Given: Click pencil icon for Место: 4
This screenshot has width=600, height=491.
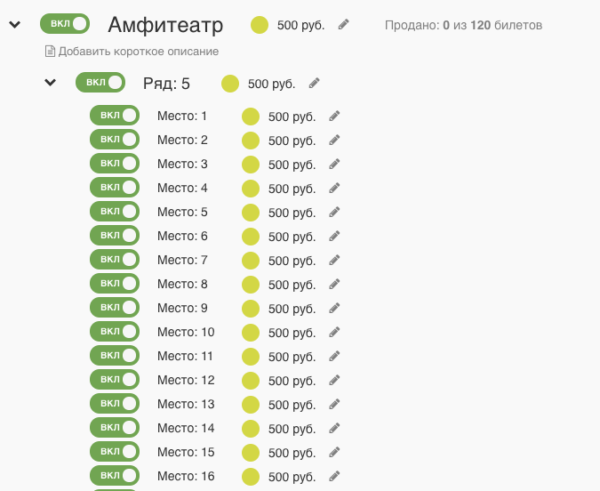Looking at the screenshot, I should (334, 188).
